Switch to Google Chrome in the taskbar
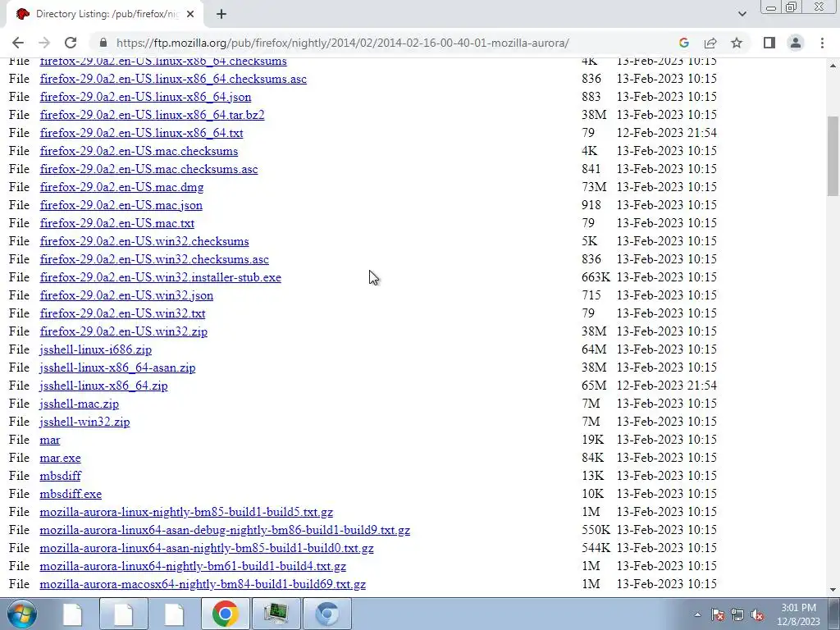This screenshot has width=840, height=630. point(226,614)
